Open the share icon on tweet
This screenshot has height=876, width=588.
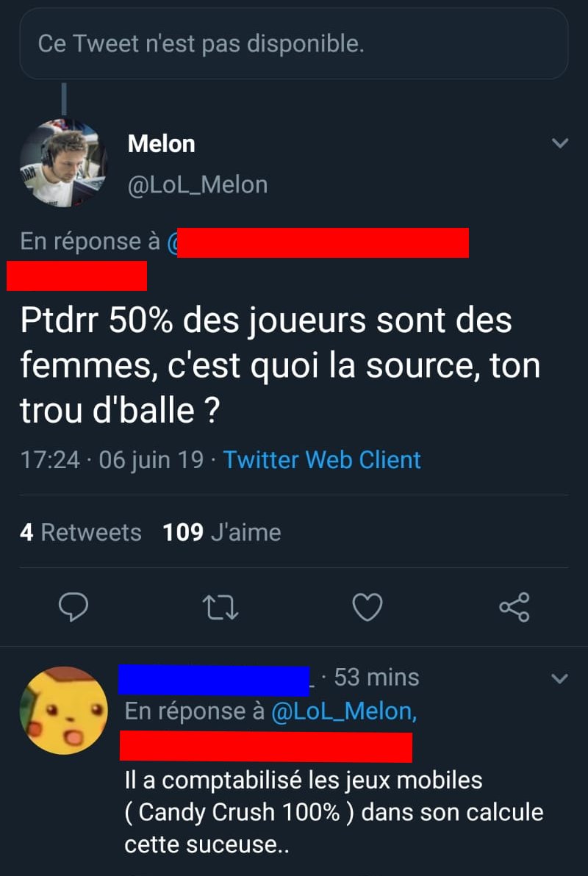[x=514, y=607]
